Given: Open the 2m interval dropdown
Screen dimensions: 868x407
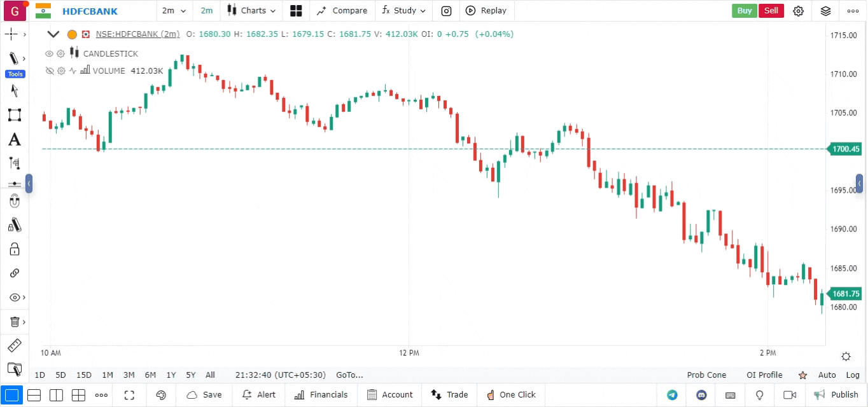Looking at the screenshot, I should (174, 11).
